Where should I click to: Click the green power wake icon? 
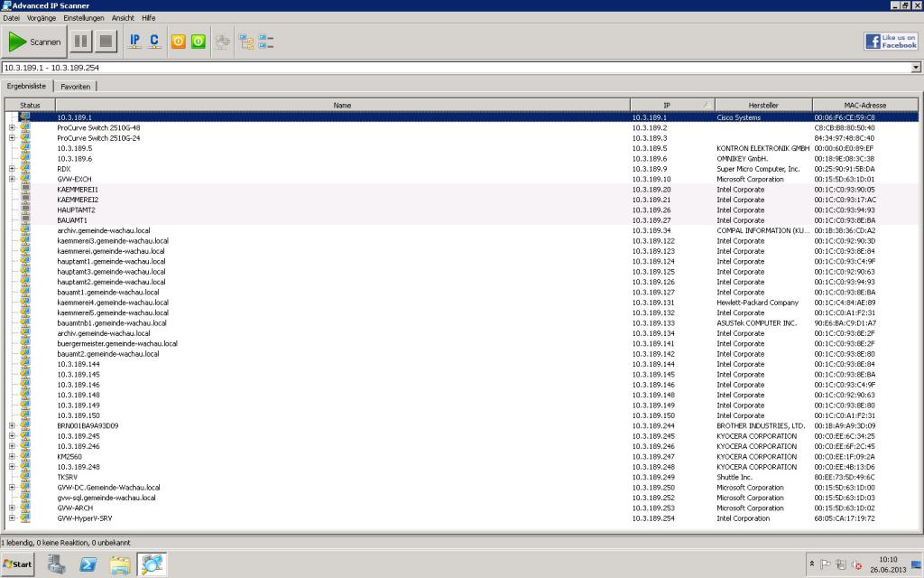coord(199,42)
